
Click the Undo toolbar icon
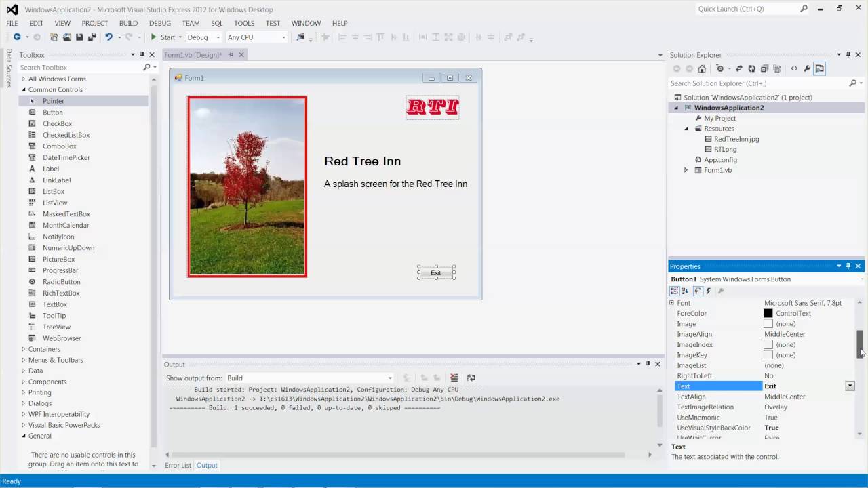[x=108, y=37]
